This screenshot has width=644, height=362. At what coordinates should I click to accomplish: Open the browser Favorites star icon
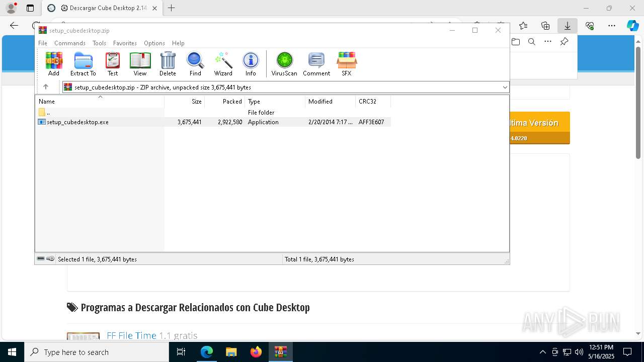[x=523, y=26]
